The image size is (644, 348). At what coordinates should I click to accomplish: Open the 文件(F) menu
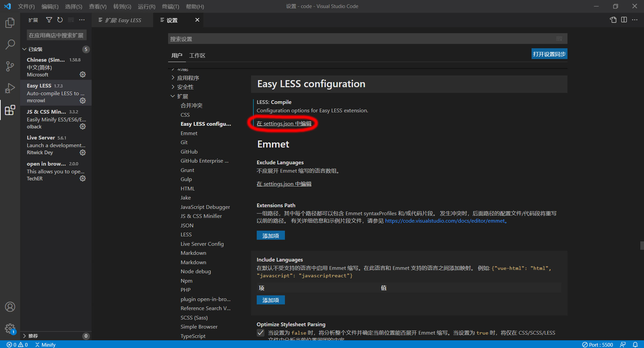pyautogui.click(x=26, y=6)
